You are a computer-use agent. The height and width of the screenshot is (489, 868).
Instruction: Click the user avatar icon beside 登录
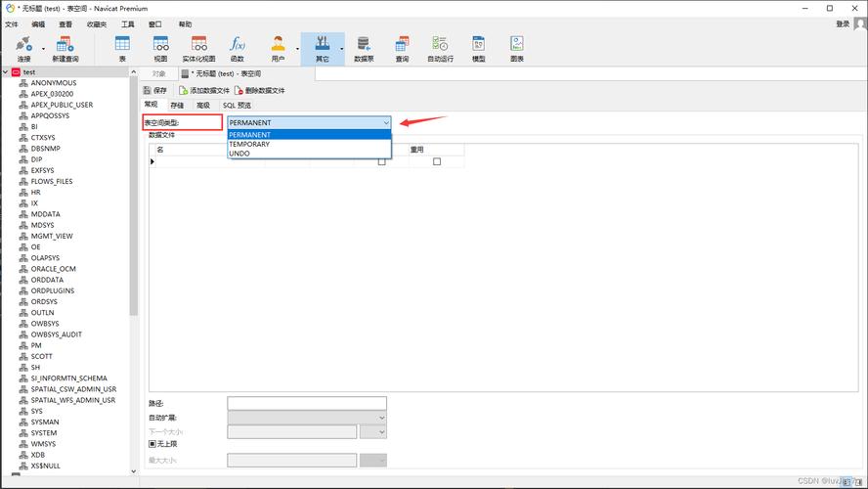861,23
